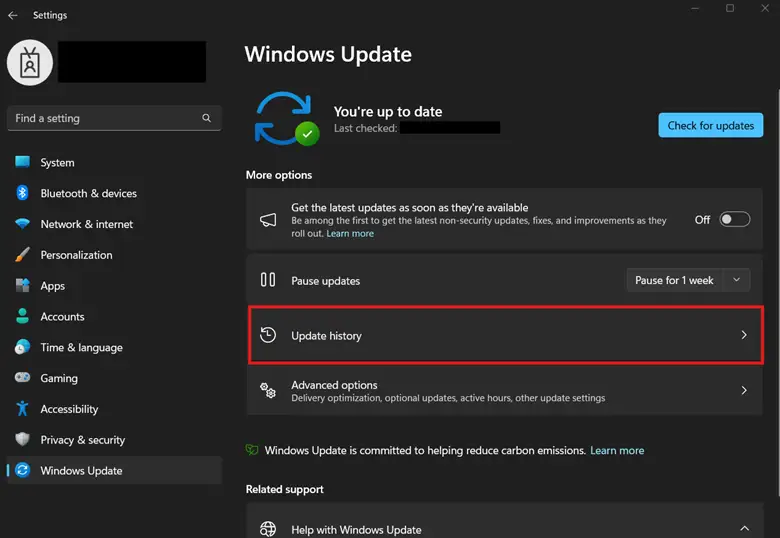Click the Windows Update sync icon in sidebar
This screenshot has height=538, width=780.
pyautogui.click(x=22, y=470)
